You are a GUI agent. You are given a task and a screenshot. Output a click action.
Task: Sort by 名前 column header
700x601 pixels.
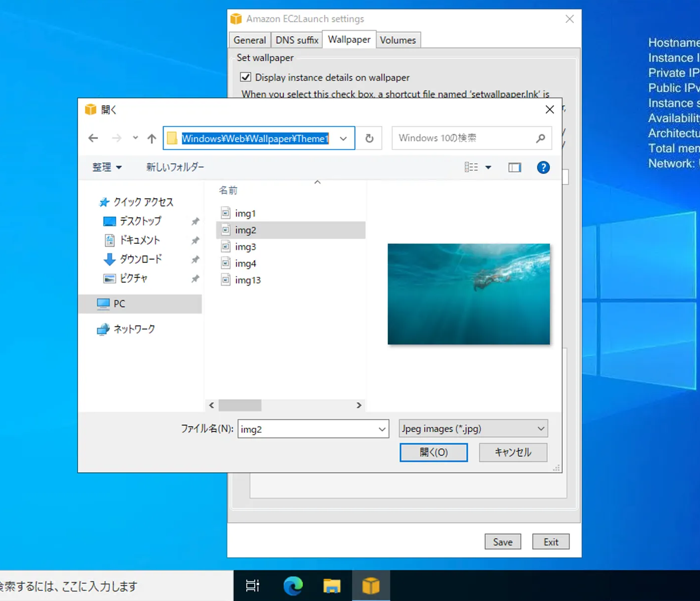point(228,190)
